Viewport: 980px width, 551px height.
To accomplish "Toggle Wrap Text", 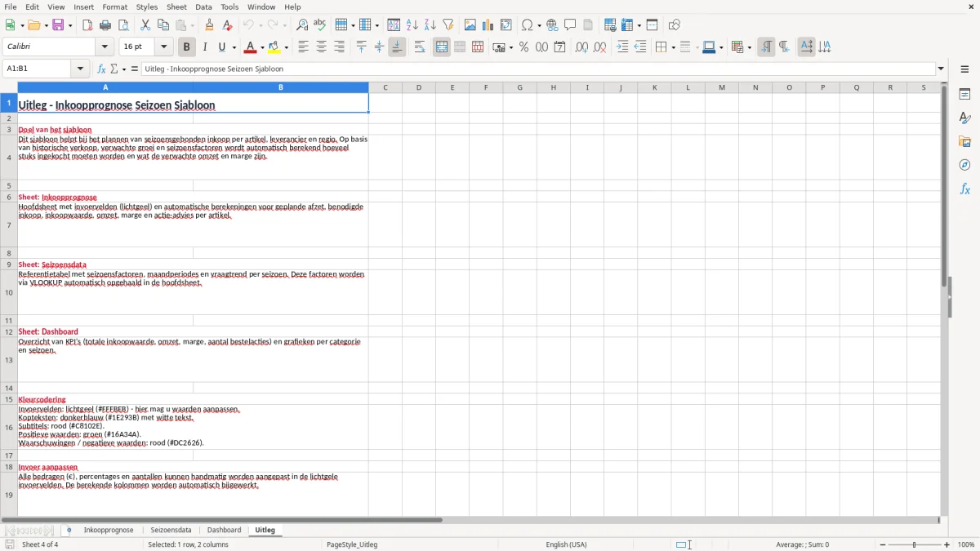I will [x=420, y=47].
